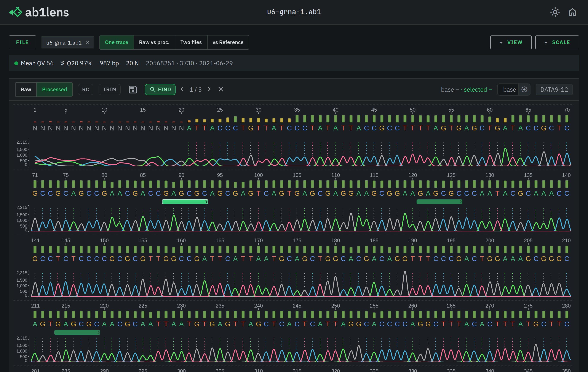Click the 20 N count label
588x372 pixels.
point(132,63)
